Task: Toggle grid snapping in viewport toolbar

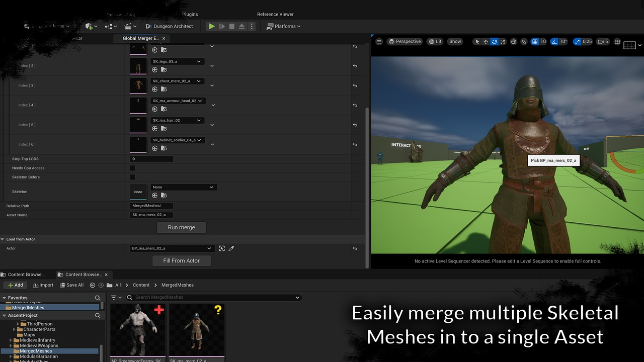Action: [535, 42]
